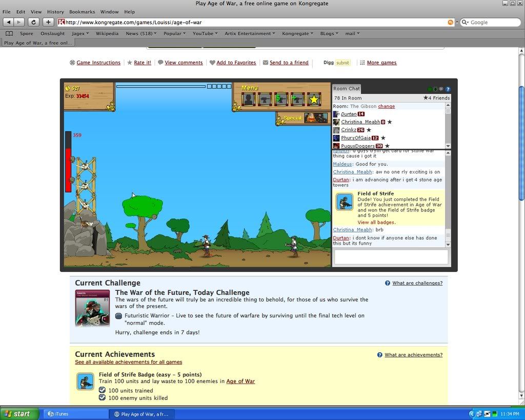Click the add bookmark plus button
Viewport: 525px width, 420px height.
(x=48, y=22)
